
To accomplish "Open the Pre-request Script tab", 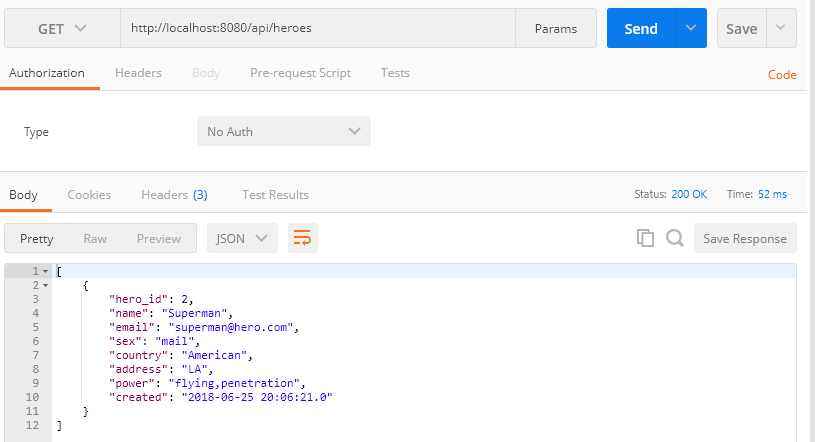I will pyautogui.click(x=300, y=73).
